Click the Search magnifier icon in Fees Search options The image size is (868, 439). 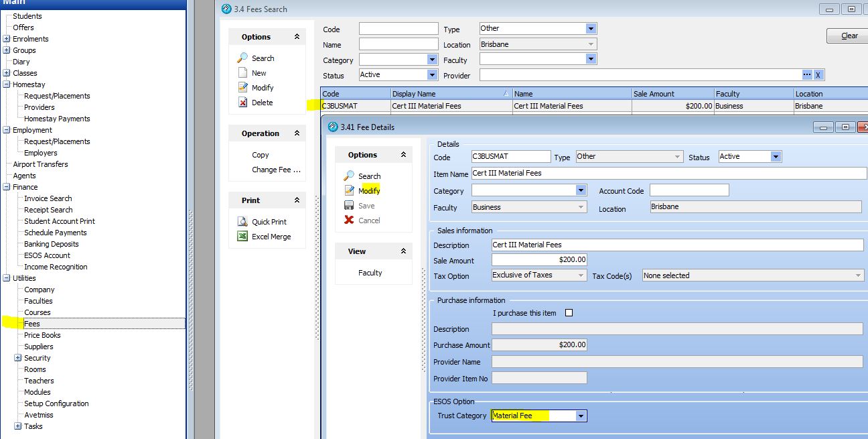click(x=243, y=58)
